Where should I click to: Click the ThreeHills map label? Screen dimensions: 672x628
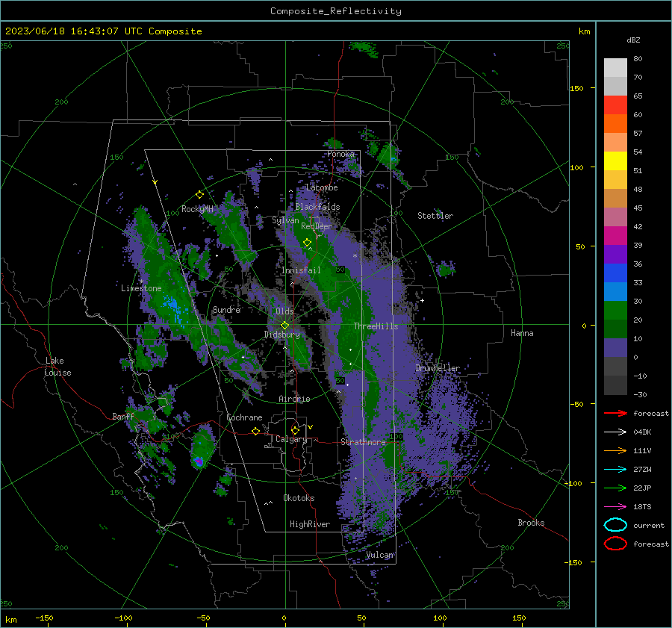point(376,326)
